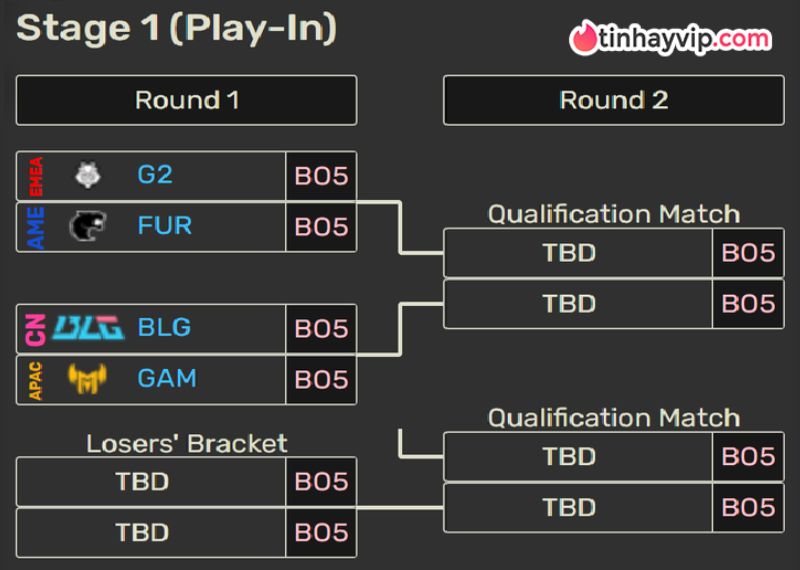Click the tinhayvip flame icon
The height and width of the screenshot is (570, 800).
tap(584, 38)
